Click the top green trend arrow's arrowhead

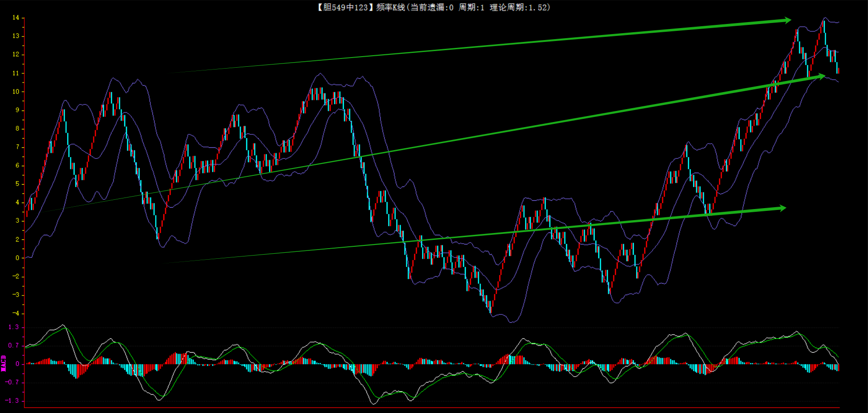click(x=787, y=20)
